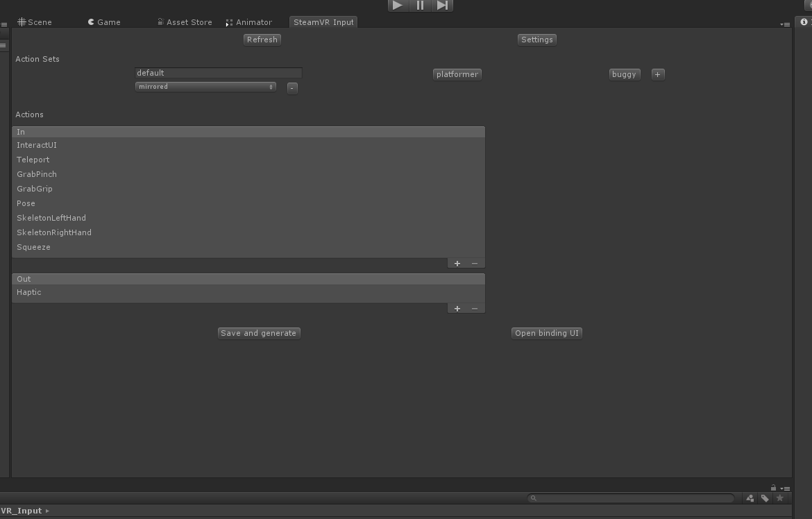Remove selected In action with minus icon
This screenshot has width=812, height=519.
click(x=474, y=264)
